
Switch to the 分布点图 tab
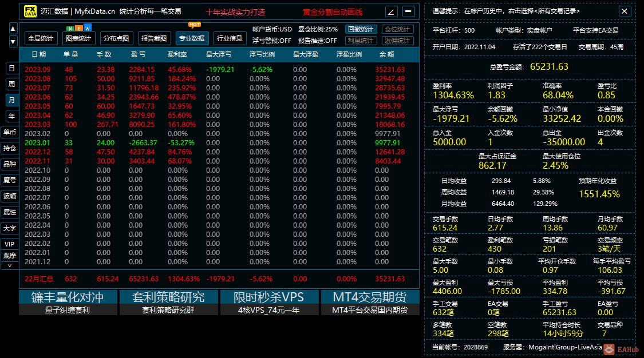[116, 38]
